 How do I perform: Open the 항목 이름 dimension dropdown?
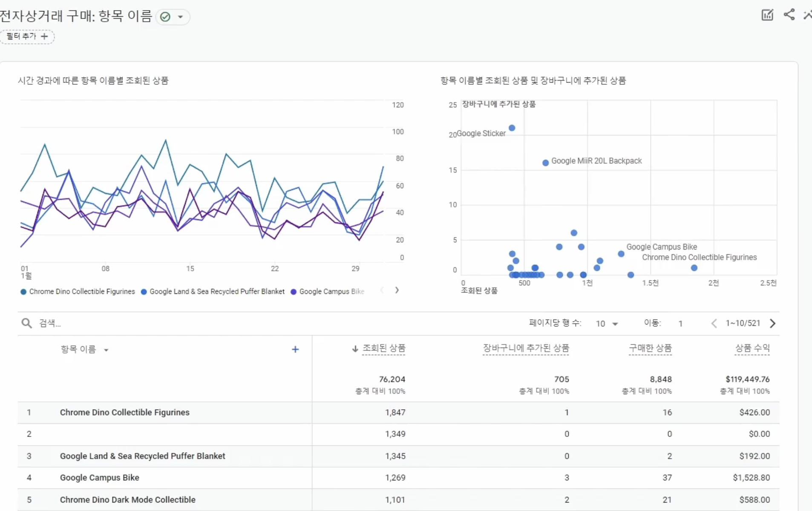click(x=85, y=350)
